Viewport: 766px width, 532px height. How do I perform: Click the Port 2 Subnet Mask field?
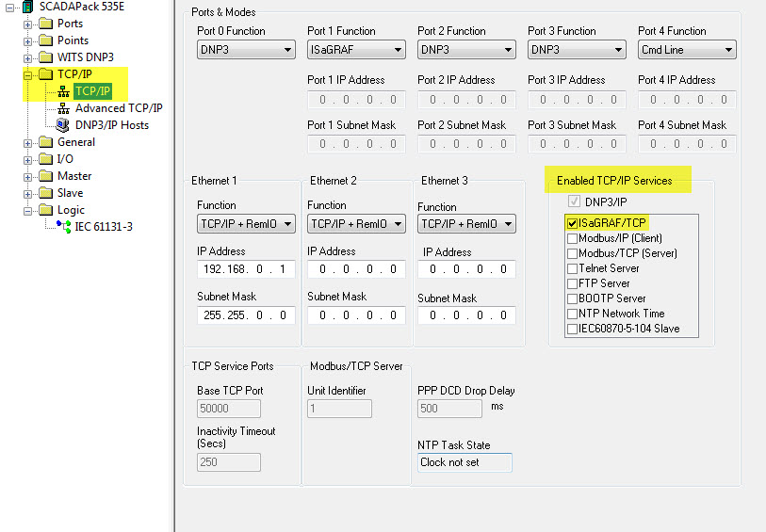[x=466, y=144]
